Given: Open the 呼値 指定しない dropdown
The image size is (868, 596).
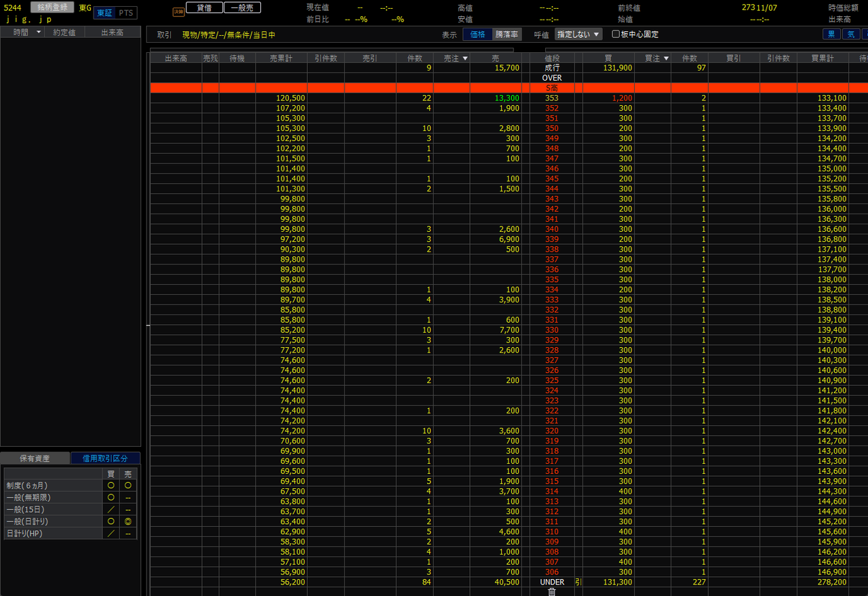Looking at the screenshot, I should coord(578,35).
